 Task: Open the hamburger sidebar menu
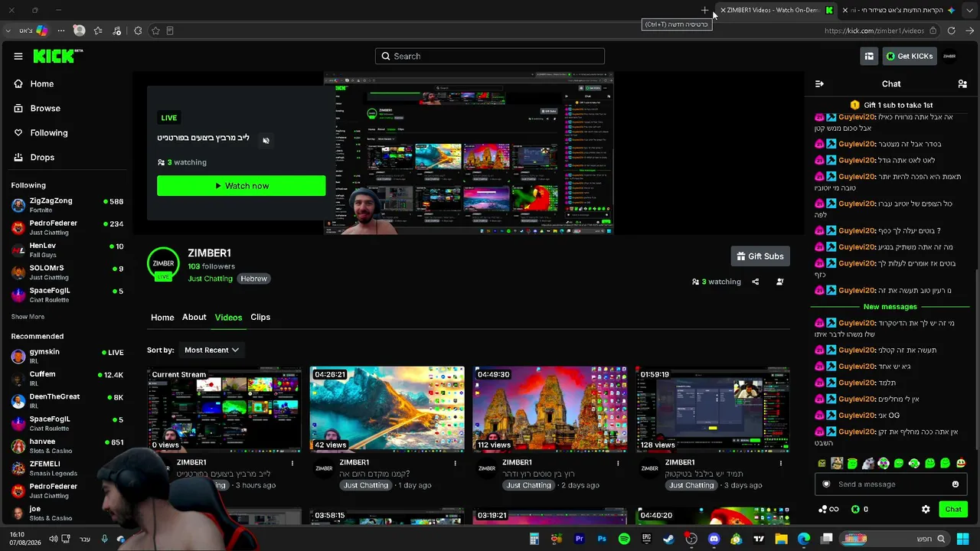coord(18,56)
